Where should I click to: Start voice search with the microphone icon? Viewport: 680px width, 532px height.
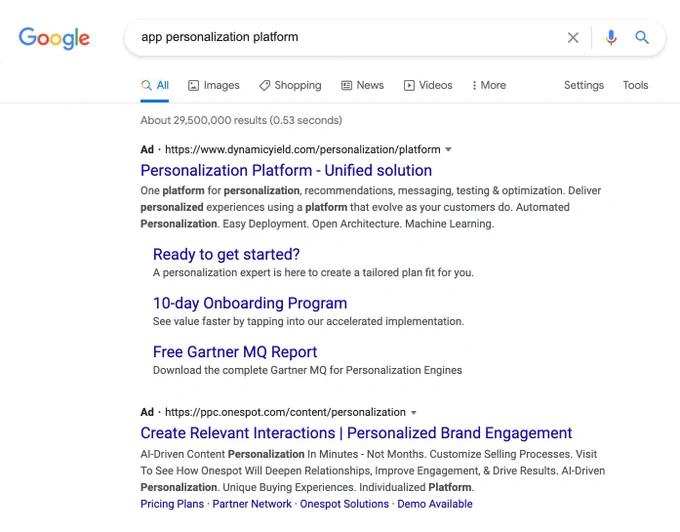pyautogui.click(x=611, y=38)
